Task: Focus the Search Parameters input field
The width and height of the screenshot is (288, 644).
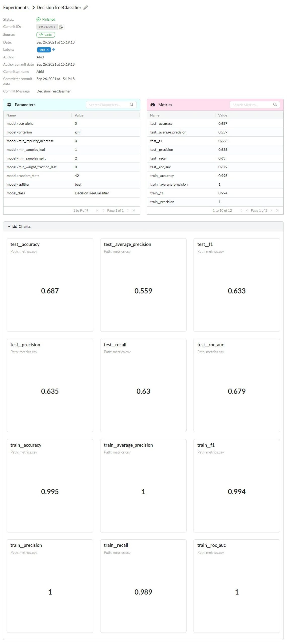Action: click(x=107, y=105)
